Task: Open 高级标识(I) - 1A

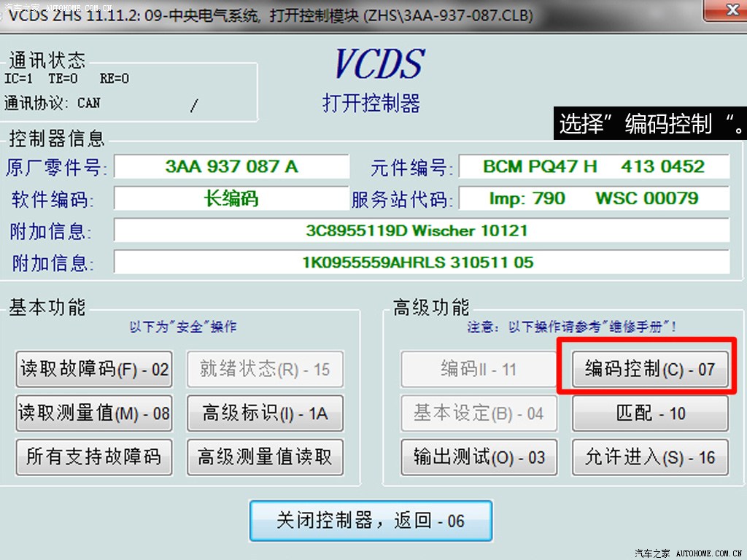Action: click(x=265, y=413)
